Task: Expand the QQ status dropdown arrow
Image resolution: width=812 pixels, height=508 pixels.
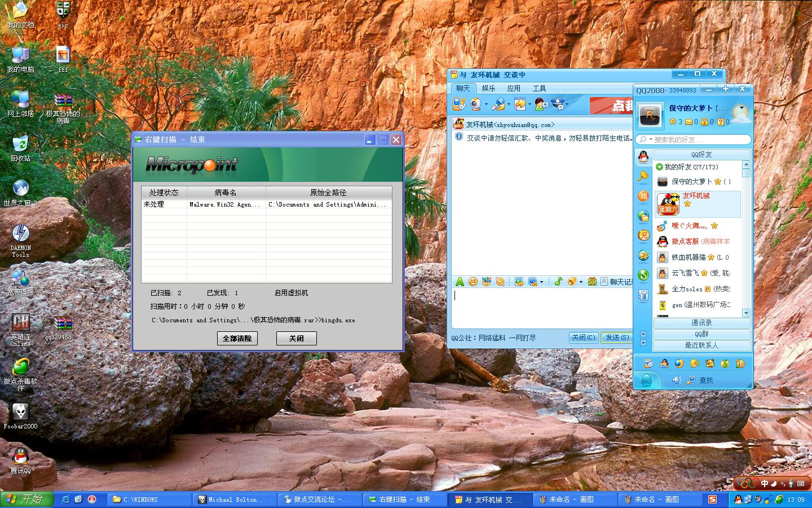Action: [742, 108]
